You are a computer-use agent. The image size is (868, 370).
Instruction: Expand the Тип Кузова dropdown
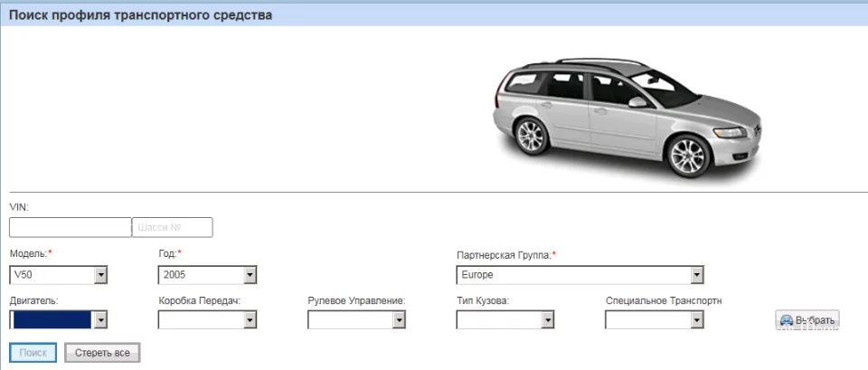(505, 319)
